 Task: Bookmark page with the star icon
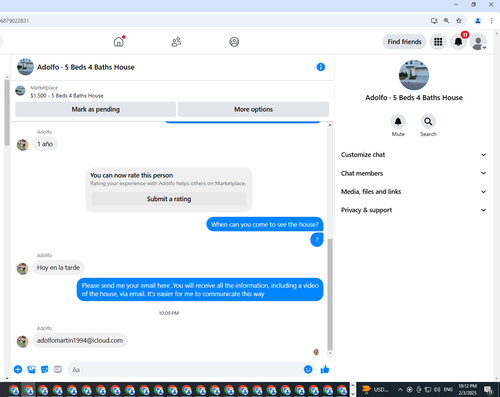pyautogui.click(x=459, y=21)
